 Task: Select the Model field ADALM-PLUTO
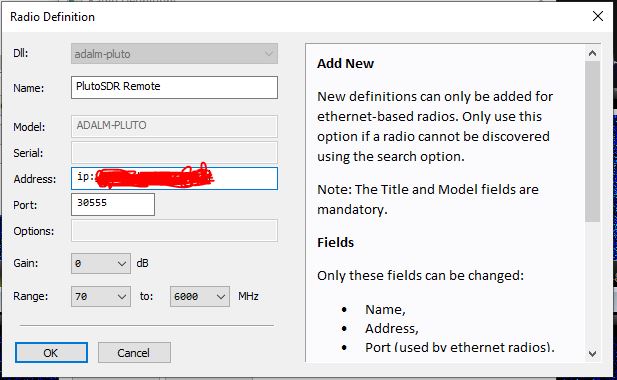tap(174, 126)
